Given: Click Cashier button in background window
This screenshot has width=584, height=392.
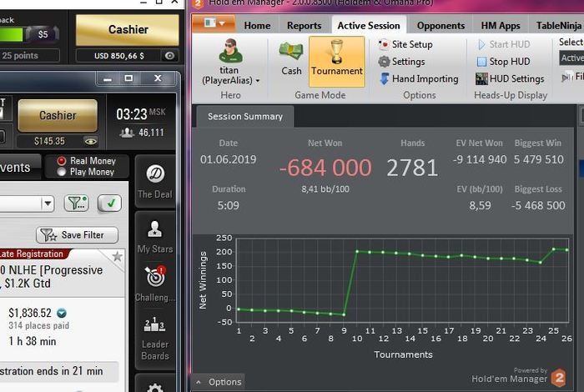Looking at the screenshot, I should (128, 30).
